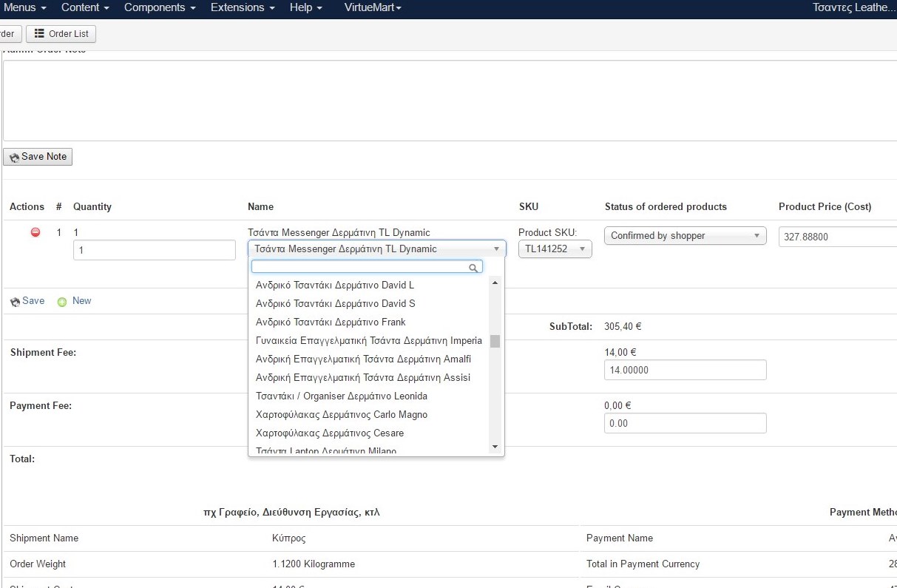Open the Extensions menu
This screenshot has width=897, height=588.
[x=238, y=8]
